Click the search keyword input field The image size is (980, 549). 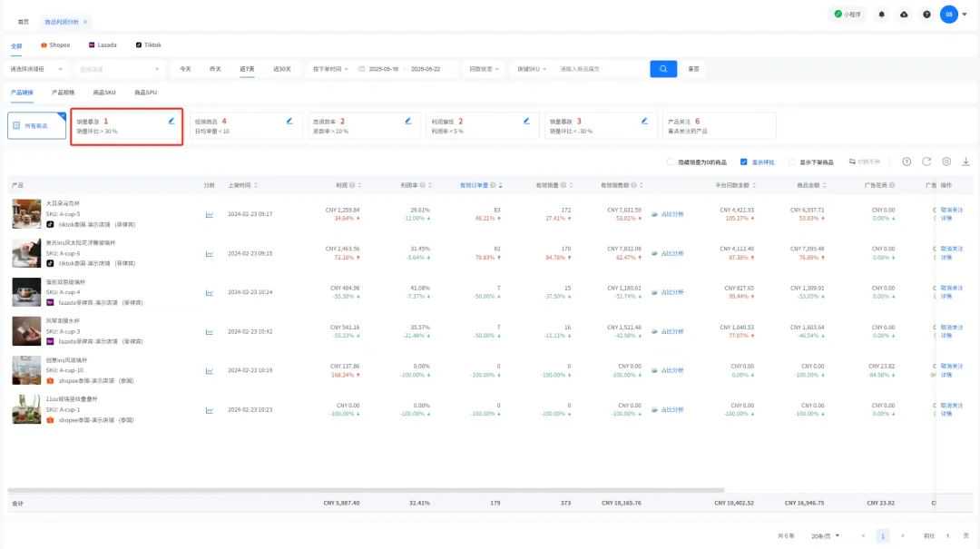coord(600,69)
